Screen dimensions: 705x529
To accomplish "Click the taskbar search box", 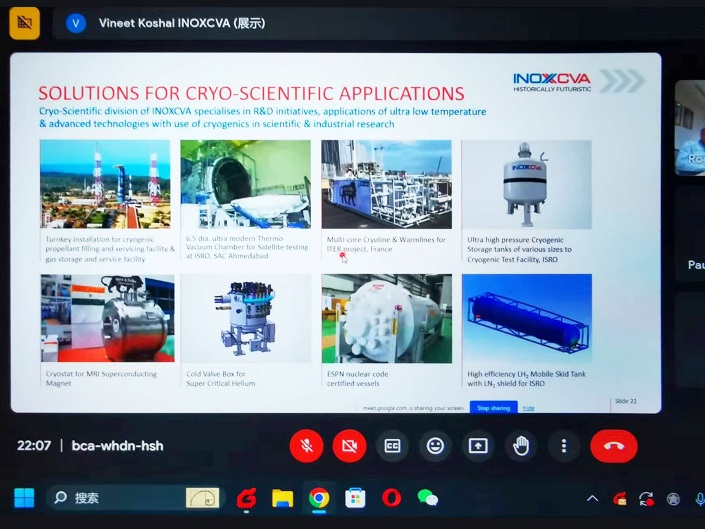I will pyautogui.click(x=134, y=498).
